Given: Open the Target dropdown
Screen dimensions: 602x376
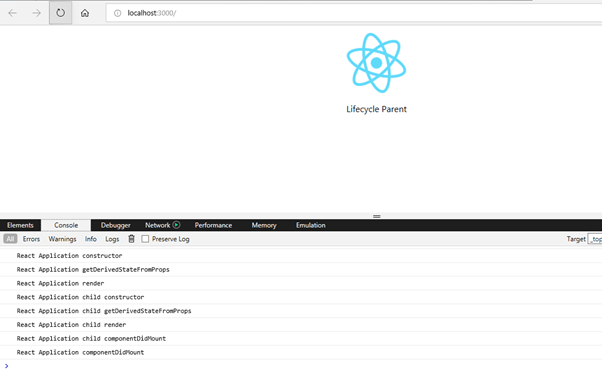Looking at the screenshot, I should pyautogui.click(x=595, y=239).
